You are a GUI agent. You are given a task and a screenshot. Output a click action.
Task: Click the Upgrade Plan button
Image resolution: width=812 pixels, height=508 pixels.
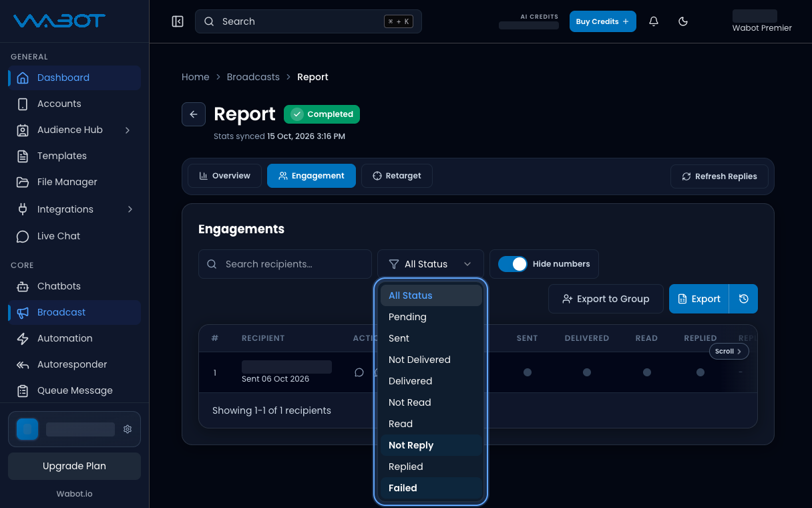pyautogui.click(x=74, y=466)
